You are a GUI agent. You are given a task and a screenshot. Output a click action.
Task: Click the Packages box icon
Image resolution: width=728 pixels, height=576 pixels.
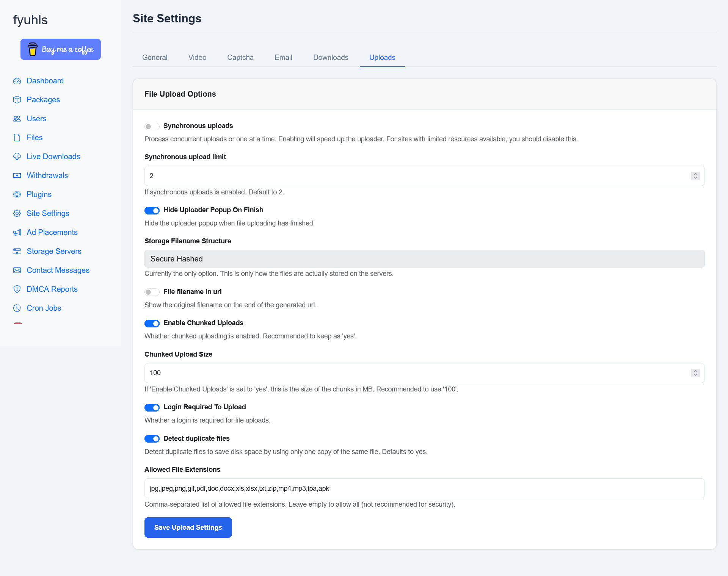[x=17, y=100]
